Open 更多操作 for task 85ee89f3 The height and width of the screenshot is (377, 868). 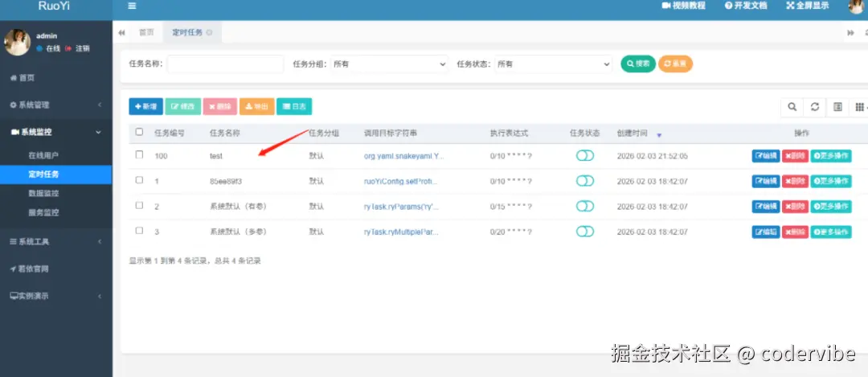[831, 182]
